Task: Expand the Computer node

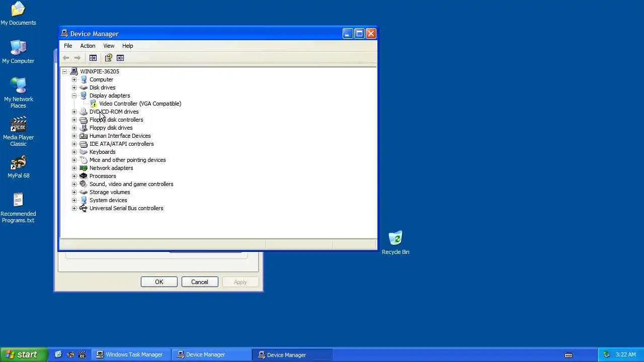Action: pyautogui.click(x=74, y=79)
